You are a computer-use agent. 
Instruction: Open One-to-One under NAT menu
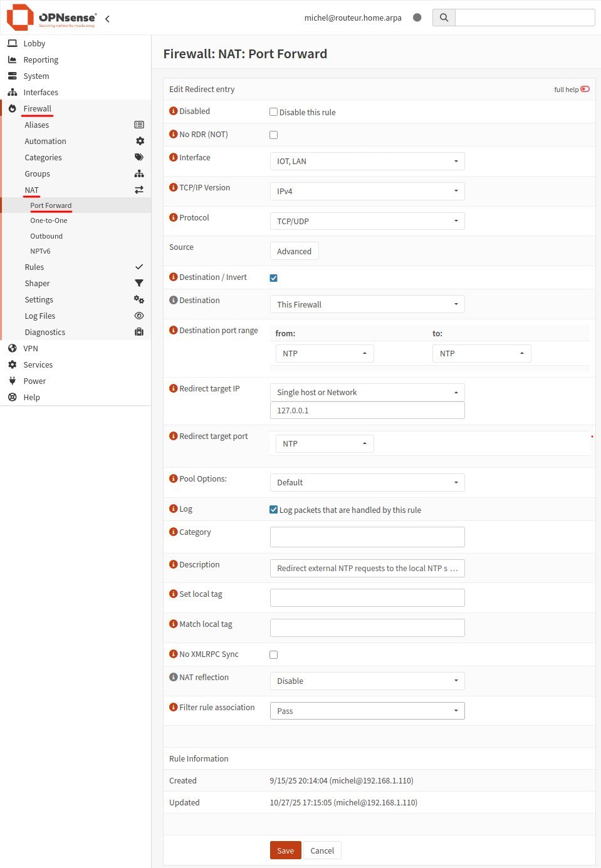(x=49, y=220)
